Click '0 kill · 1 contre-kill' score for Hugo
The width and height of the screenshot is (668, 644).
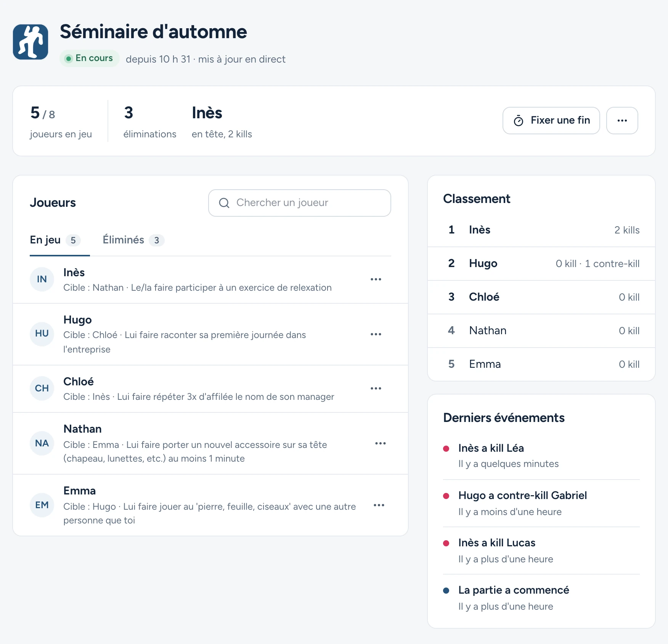(597, 264)
